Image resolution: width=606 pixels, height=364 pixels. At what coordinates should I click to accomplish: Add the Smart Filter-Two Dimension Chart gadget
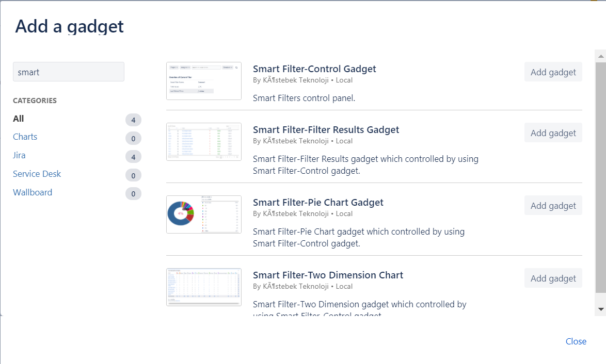coord(553,278)
